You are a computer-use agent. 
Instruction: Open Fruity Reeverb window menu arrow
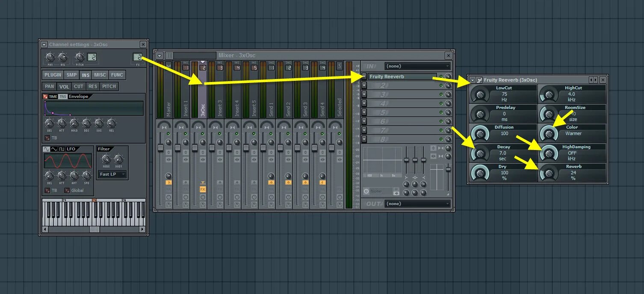(473, 80)
